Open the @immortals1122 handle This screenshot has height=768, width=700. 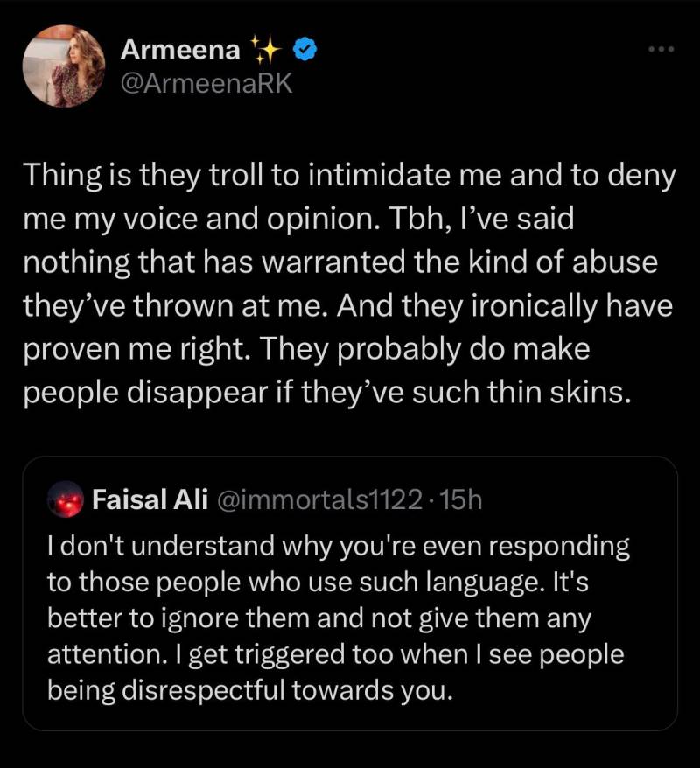coord(319,499)
